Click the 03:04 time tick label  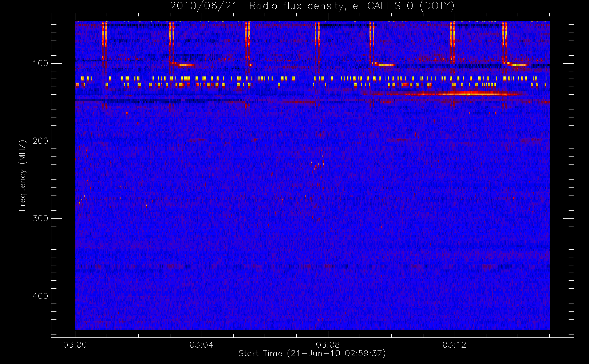201,345
